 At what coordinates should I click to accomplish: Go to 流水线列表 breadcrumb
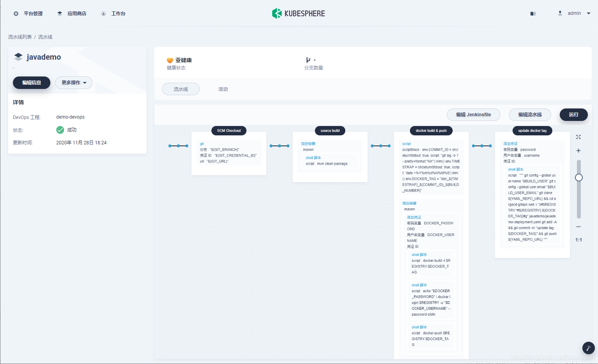pyautogui.click(x=20, y=37)
